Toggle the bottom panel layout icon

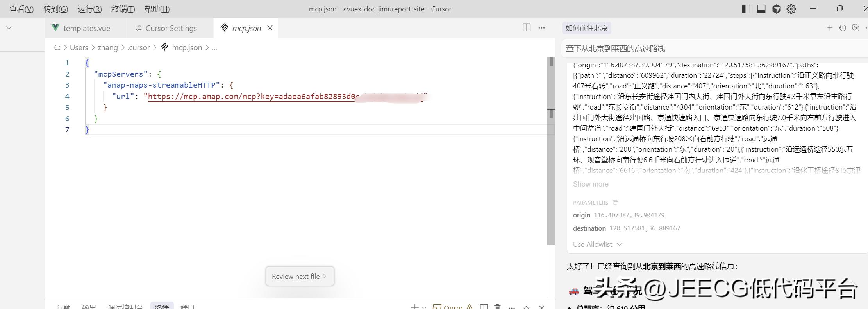[x=761, y=9]
